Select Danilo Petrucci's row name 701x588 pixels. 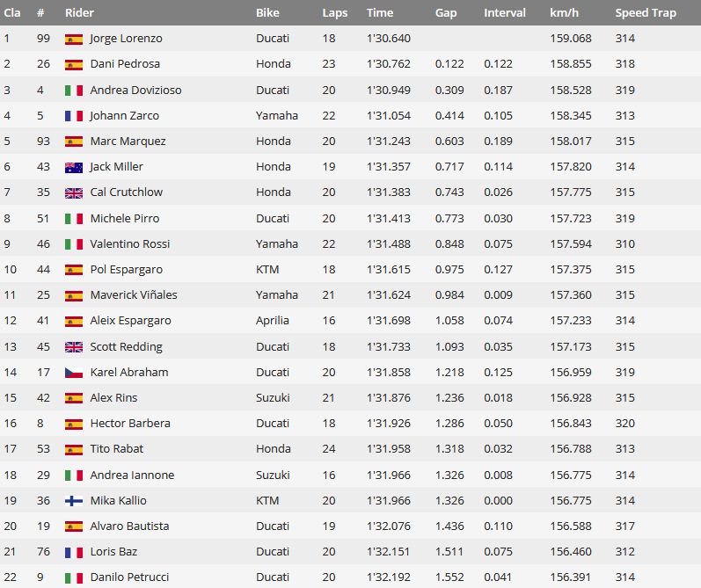click(129, 577)
